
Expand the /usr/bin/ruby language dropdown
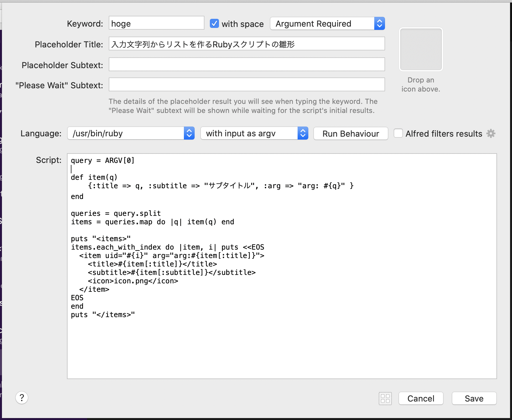[x=131, y=133]
